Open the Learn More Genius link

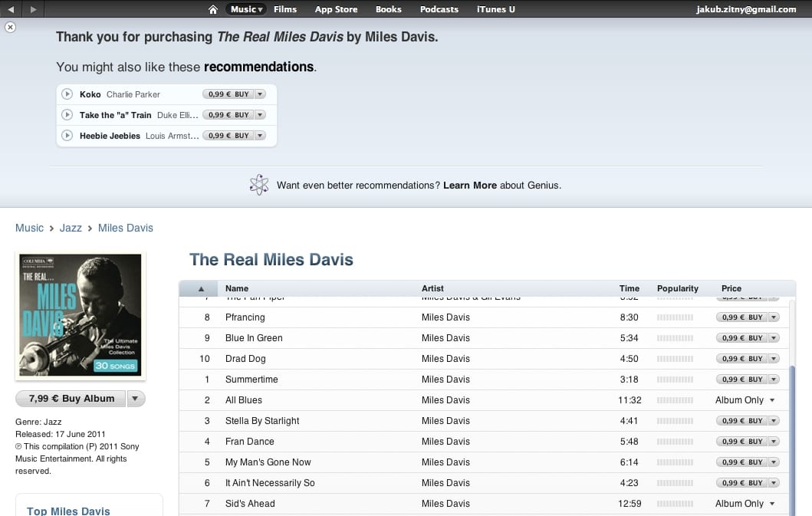[x=469, y=186]
